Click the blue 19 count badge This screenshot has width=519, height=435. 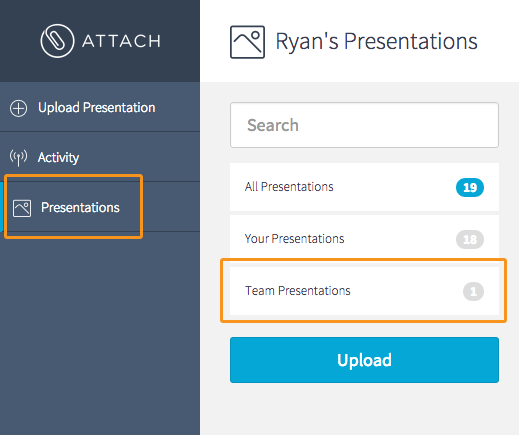pyautogui.click(x=470, y=187)
